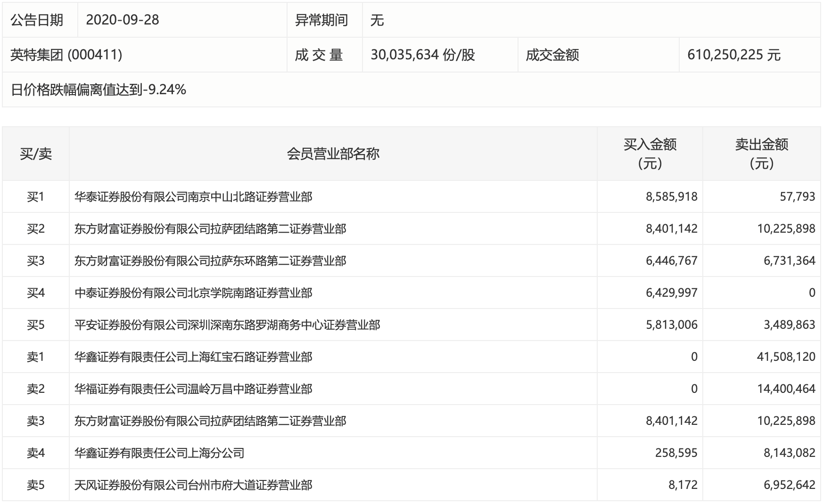
Task: Click 华福证券温岭万昌中路证券营业部 in row 卖2
Action: pos(193,389)
